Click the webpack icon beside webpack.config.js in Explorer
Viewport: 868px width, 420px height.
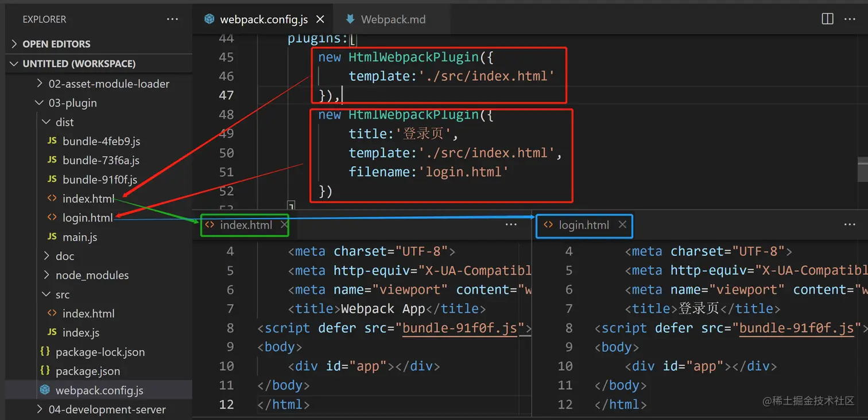(x=45, y=390)
